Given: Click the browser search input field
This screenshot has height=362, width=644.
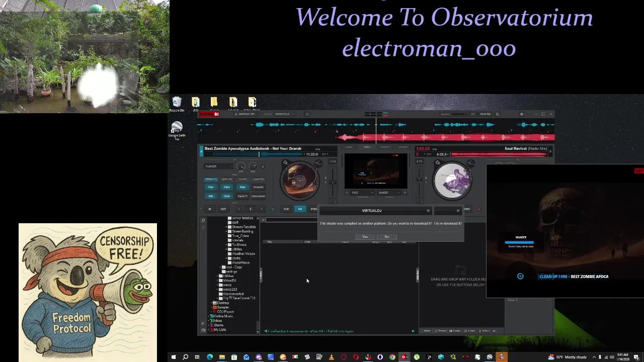Looking at the screenshot, I should click(292, 220).
